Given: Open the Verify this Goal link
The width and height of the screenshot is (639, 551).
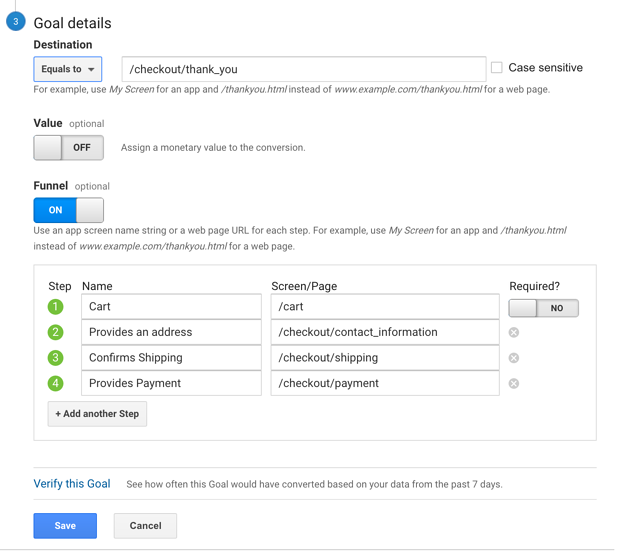Looking at the screenshot, I should pos(72,484).
